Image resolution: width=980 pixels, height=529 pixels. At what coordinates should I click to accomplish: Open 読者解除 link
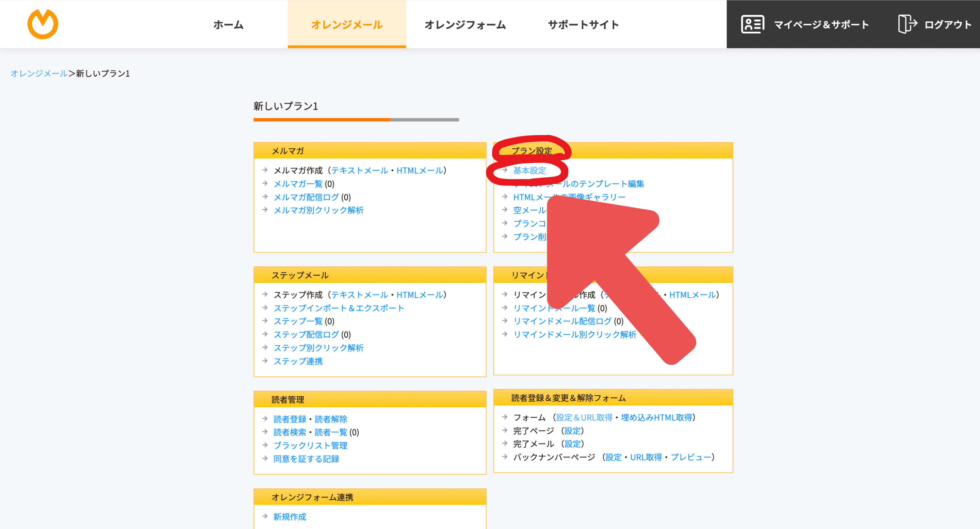(331, 419)
